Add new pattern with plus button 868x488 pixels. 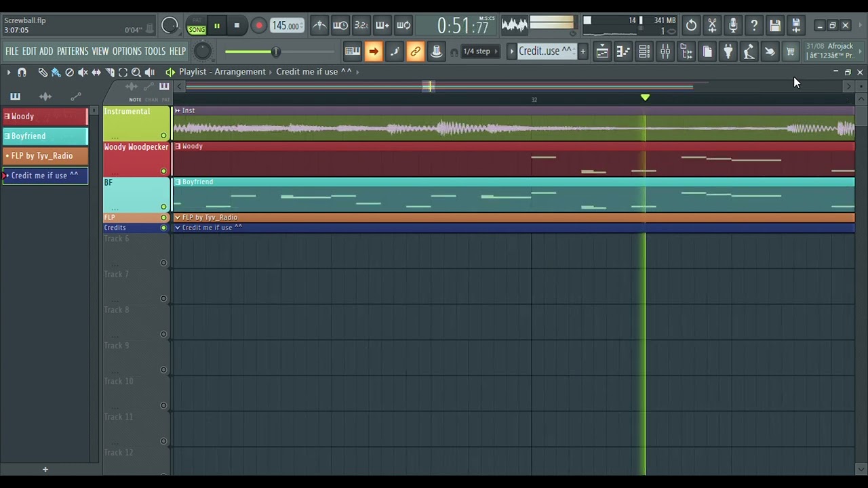pyautogui.click(x=583, y=52)
